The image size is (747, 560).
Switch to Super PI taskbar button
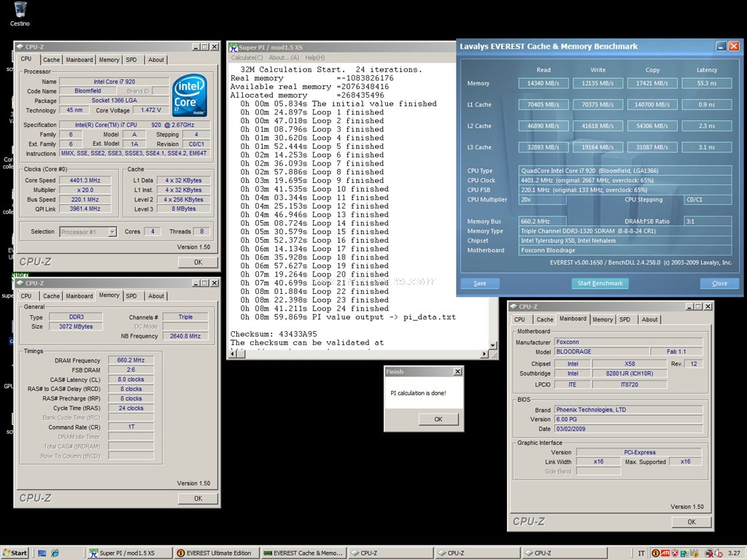click(x=130, y=553)
